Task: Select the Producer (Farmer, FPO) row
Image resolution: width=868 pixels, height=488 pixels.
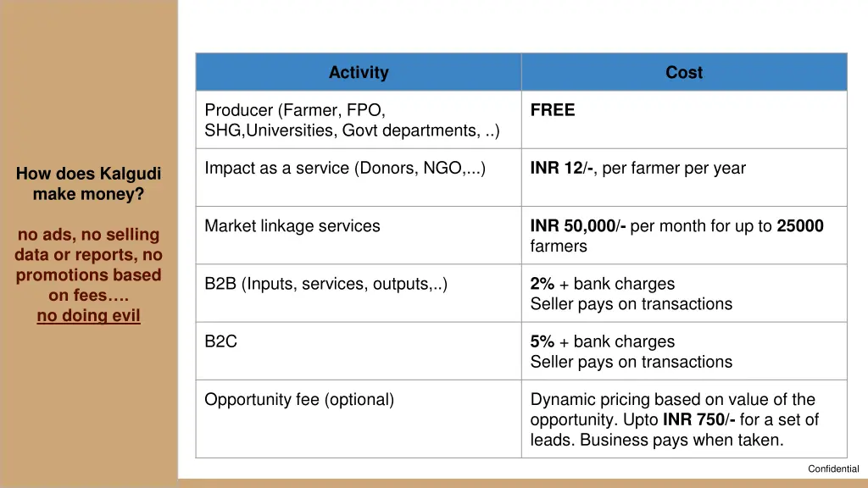Action: [x=521, y=119]
